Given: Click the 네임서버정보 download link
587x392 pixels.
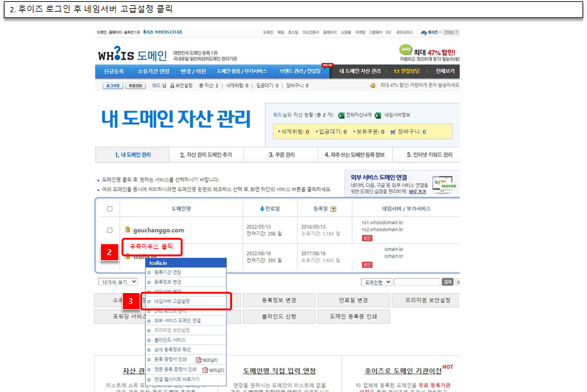Looking at the screenshot, I should [x=397, y=115].
